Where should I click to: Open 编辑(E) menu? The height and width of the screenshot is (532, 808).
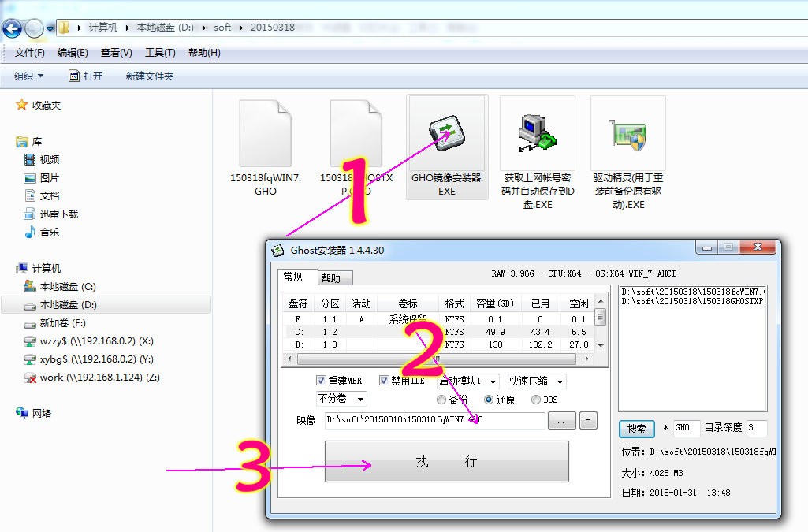click(x=73, y=53)
